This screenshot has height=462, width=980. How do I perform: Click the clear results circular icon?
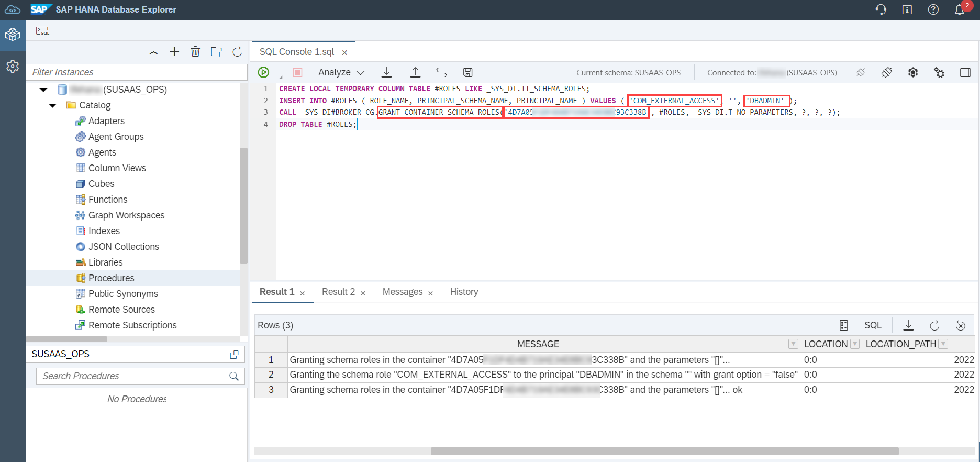[x=961, y=325]
